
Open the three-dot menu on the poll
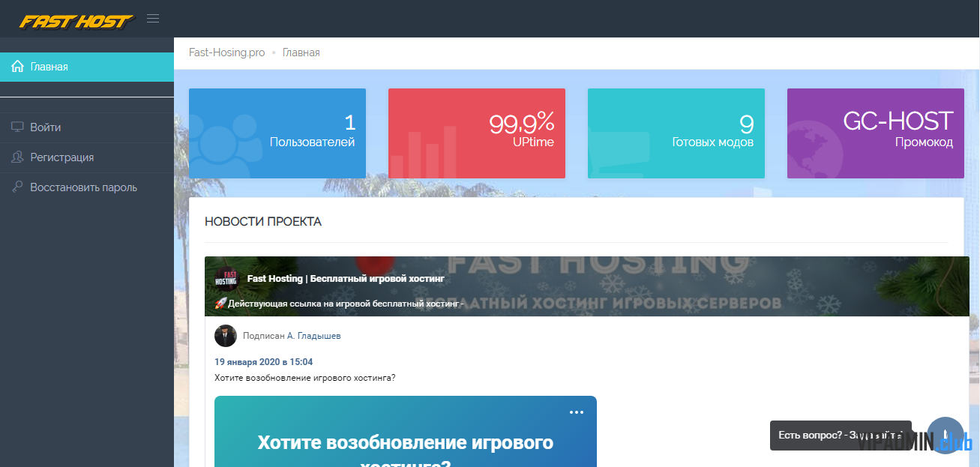click(x=576, y=412)
